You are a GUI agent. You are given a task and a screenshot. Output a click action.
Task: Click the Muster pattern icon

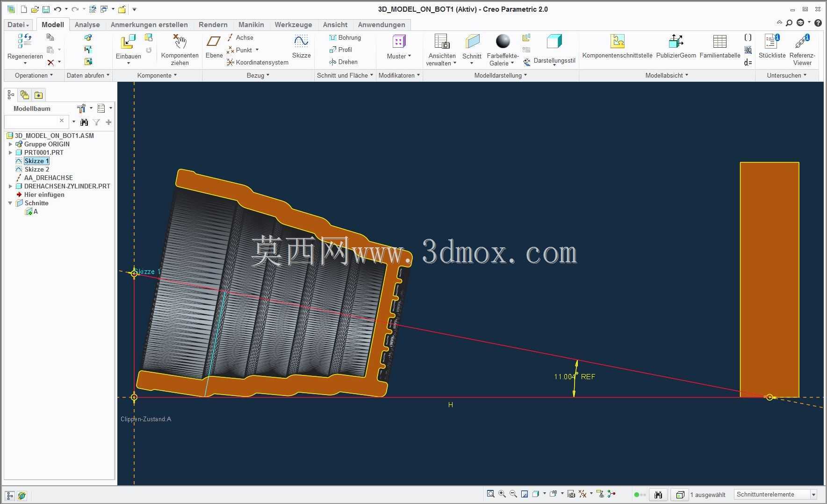pyautogui.click(x=399, y=42)
